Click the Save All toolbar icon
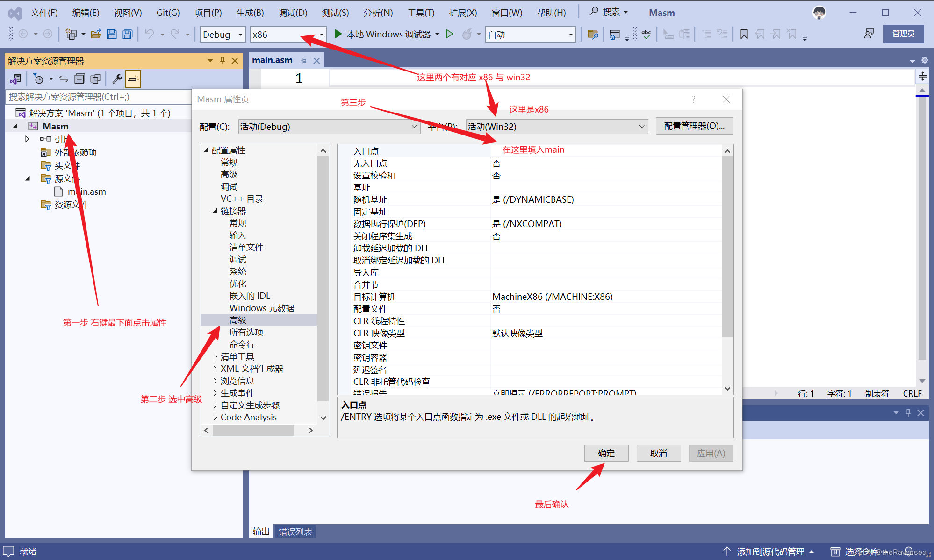The height and width of the screenshot is (560, 934). click(x=127, y=34)
